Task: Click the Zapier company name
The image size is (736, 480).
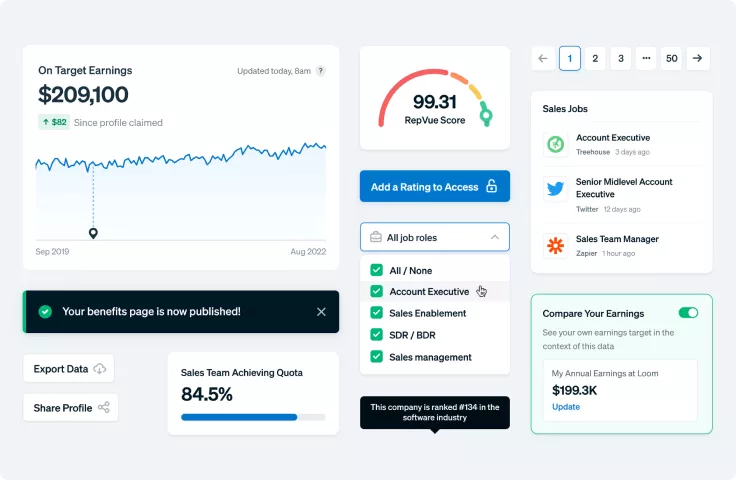Action: click(587, 253)
